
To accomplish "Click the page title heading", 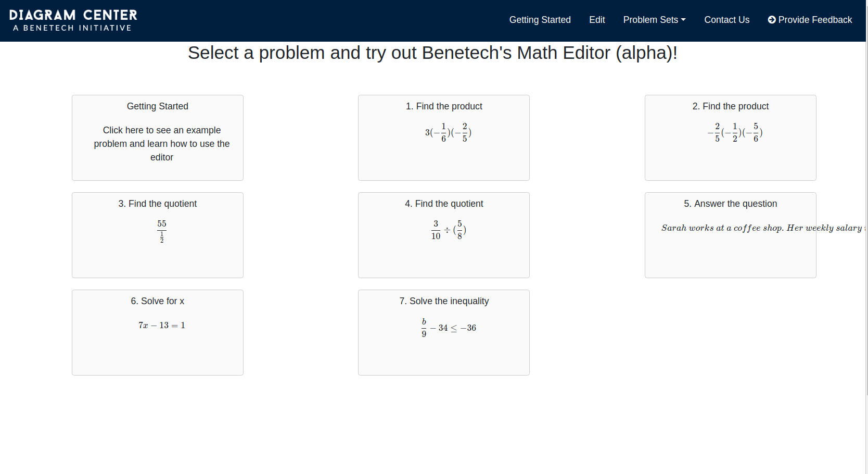I will (432, 53).
